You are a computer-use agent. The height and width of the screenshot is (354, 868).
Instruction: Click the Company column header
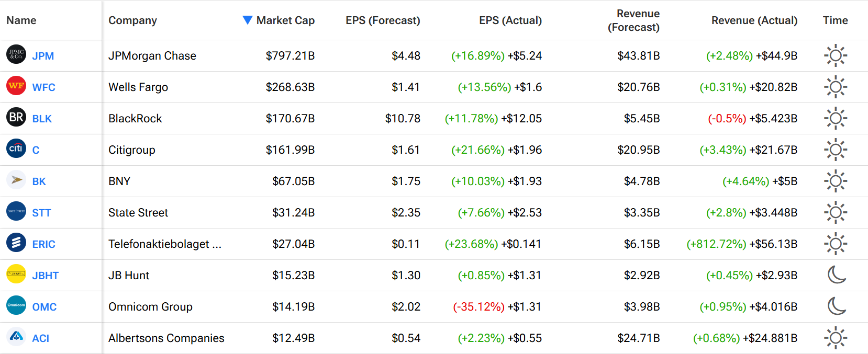pos(132,20)
